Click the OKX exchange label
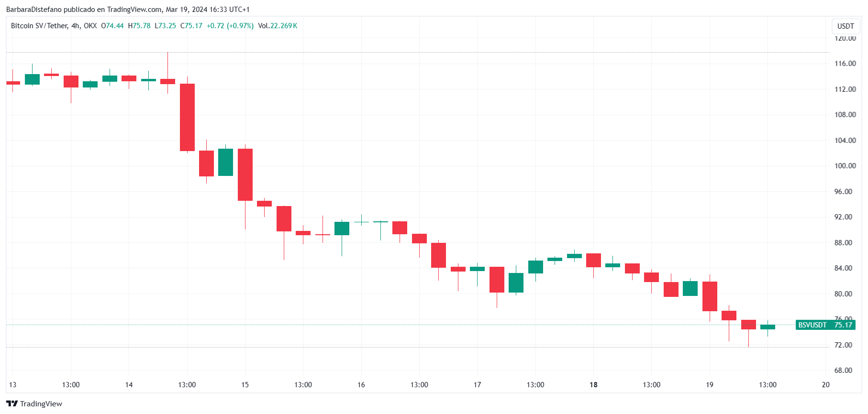The image size is (868, 414). (90, 26)
